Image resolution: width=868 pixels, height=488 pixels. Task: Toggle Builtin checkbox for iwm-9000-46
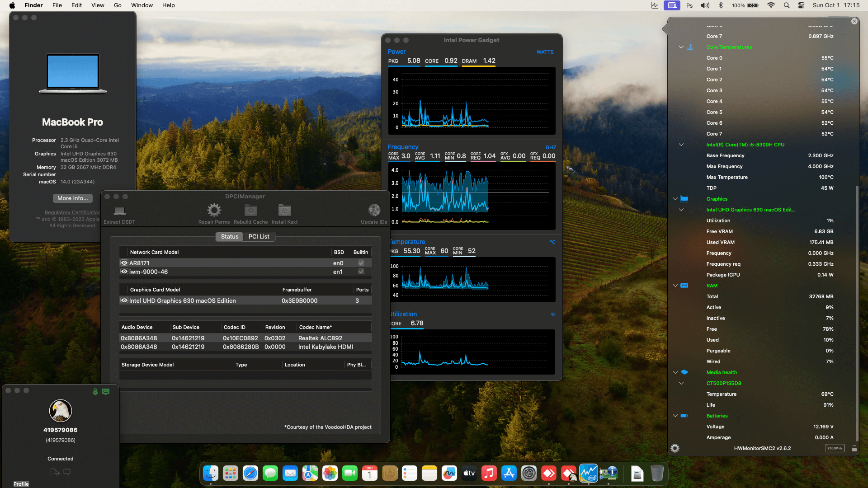click(x=361, y=272)
